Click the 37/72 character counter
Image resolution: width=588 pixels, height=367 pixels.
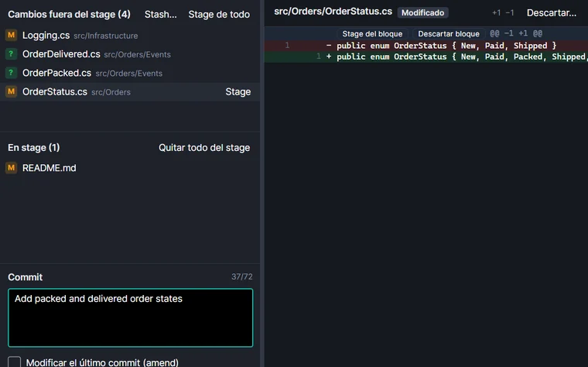click(242, 276)
